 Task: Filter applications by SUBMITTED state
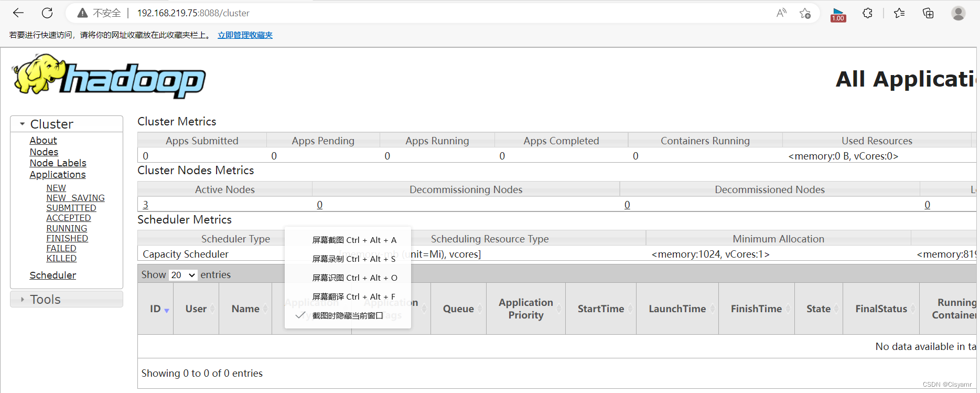(71, 208)
